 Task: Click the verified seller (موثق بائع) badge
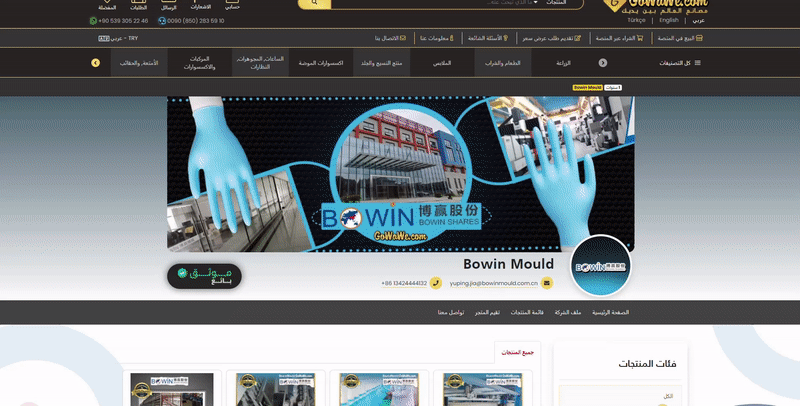pos(204,276)
